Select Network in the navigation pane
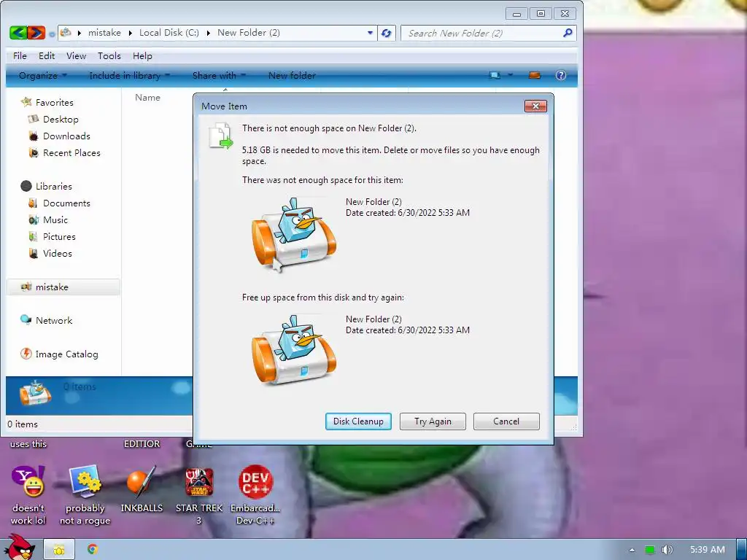This screenshot has height=560, width=747. tap(54, 321)
